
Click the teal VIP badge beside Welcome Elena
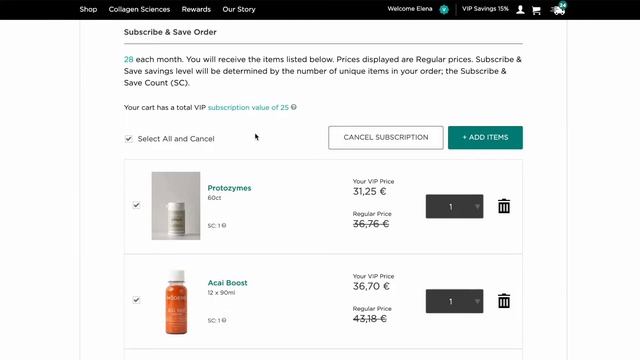tap(444, 9)
